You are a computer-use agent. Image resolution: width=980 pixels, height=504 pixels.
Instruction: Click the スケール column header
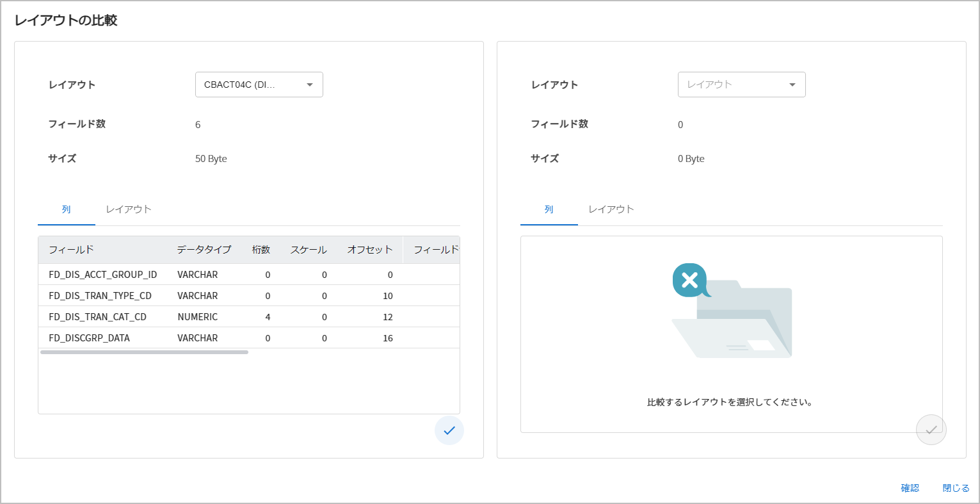[x=309, y=250]
